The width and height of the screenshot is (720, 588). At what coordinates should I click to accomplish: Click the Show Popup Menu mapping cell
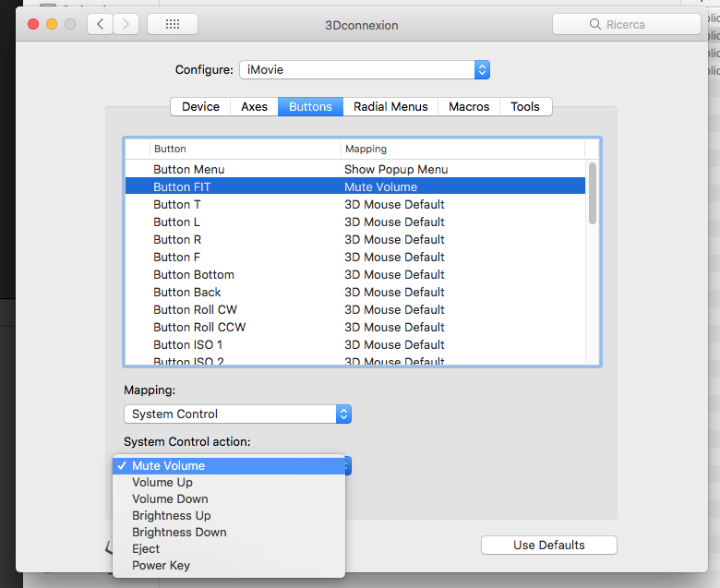click(x=396, y=169)
